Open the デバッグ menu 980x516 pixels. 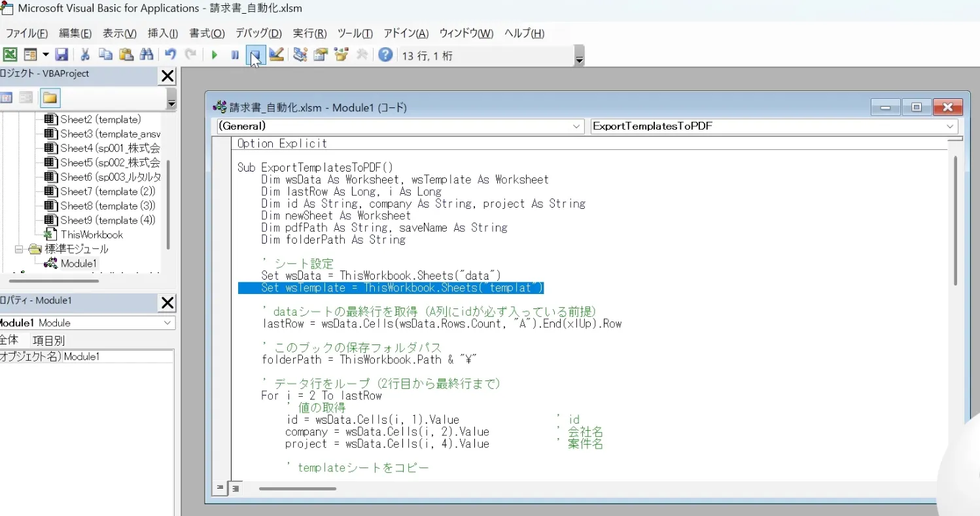coord(258,33)
